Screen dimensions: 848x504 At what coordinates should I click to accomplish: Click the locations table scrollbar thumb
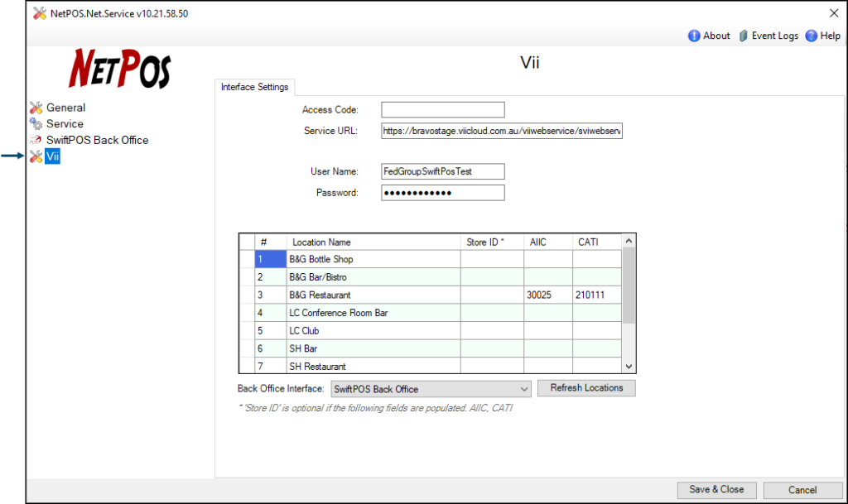(x=629, y=286)
